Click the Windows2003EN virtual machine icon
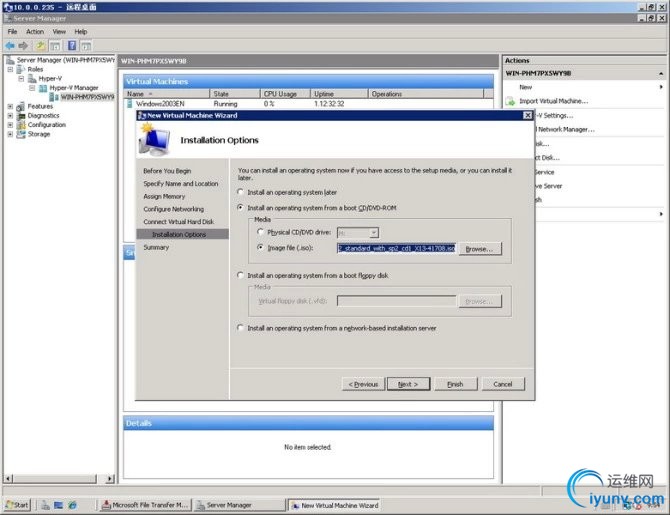Image resolution: width=670 pixels, height=515 pixels. (129, 103)
